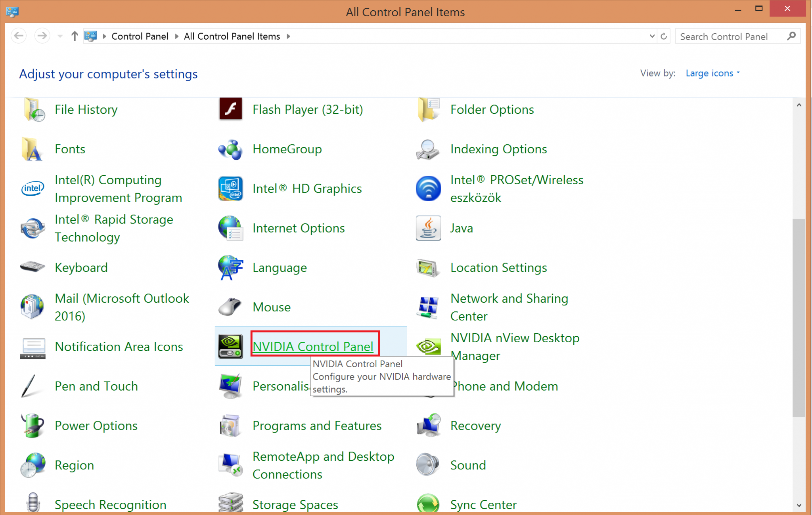The width and height of the screenshot is (812, 515).
Task: Open the HomeGroup spheres icon
Action: tap(230, 149)
